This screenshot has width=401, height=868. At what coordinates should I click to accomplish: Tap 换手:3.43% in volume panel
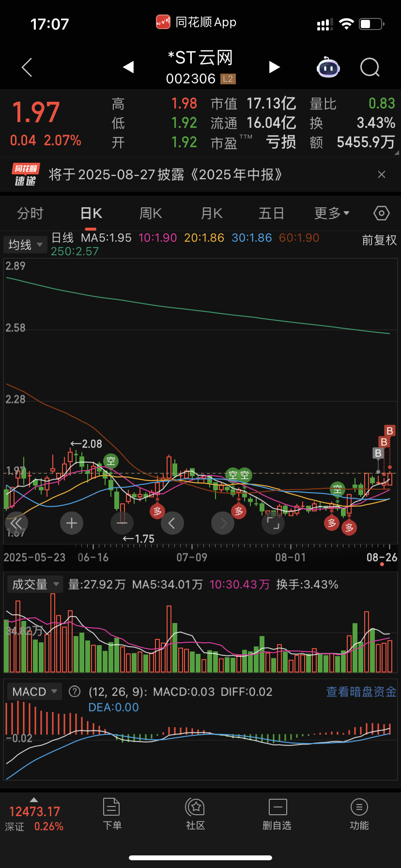click(307, 585)
